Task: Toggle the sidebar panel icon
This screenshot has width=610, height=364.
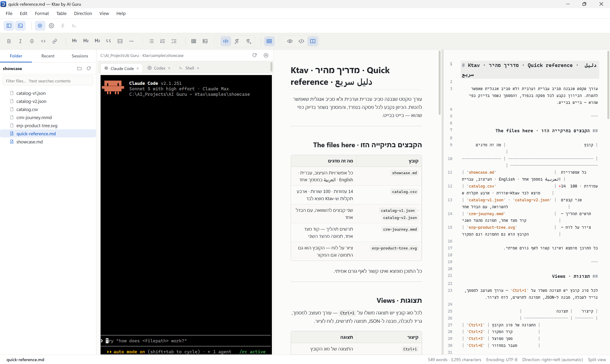Action: (9, 26)
